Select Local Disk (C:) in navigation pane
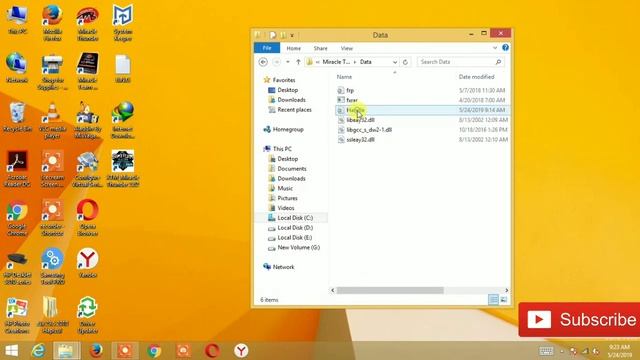 pyautogui.click(x=295, y=218)
